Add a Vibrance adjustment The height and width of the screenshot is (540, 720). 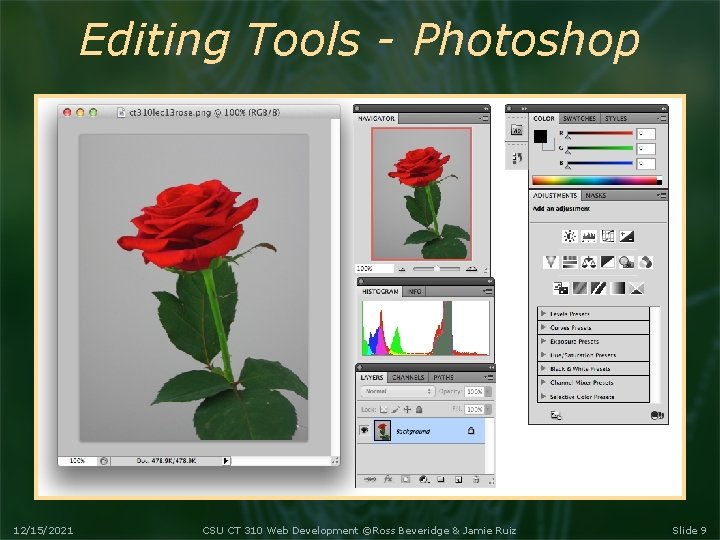[x=551, y=262]
